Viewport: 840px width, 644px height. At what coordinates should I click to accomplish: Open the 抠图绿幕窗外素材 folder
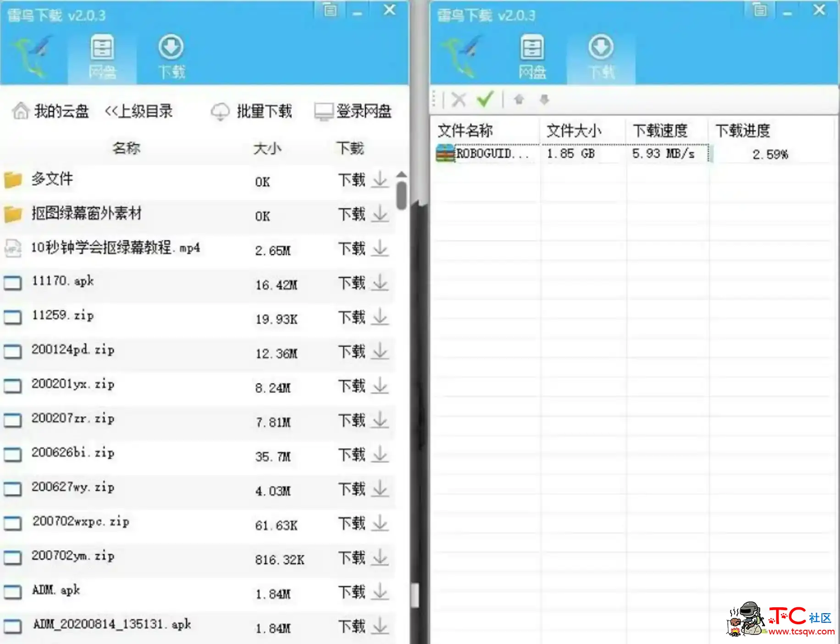coord(86,213)
